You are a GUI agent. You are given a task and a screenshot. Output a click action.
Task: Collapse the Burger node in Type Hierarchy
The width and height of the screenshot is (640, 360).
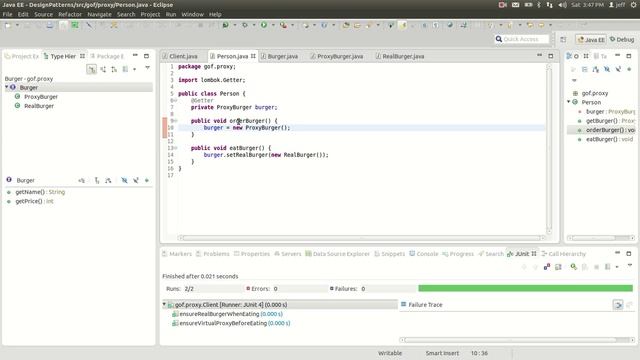7,87
